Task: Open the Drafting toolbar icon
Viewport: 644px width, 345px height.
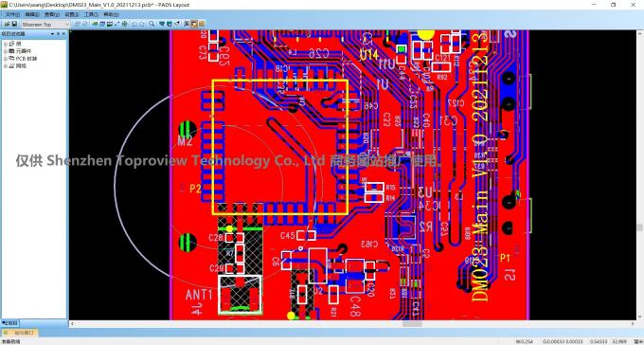Action: tap(95, 24)
